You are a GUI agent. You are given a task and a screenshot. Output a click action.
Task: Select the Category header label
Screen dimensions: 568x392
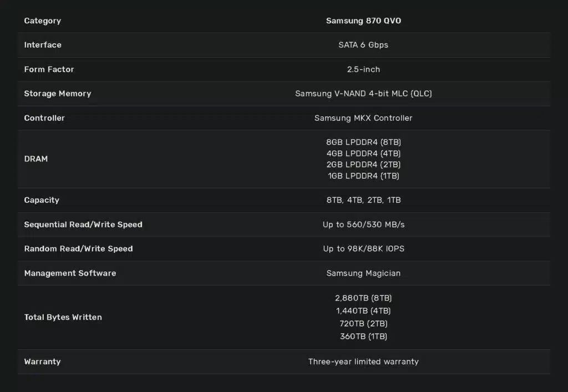coord(42,21)
